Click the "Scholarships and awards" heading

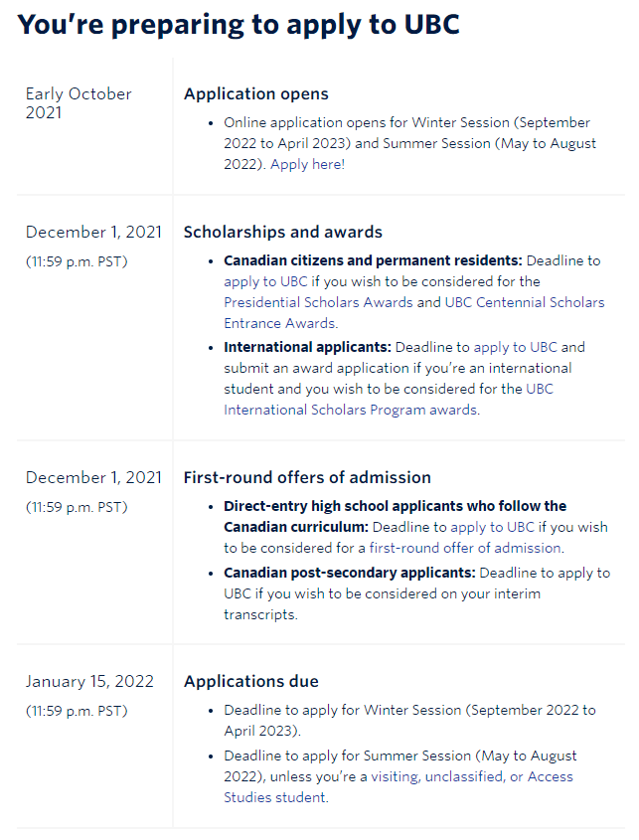(x=283, y=232)
